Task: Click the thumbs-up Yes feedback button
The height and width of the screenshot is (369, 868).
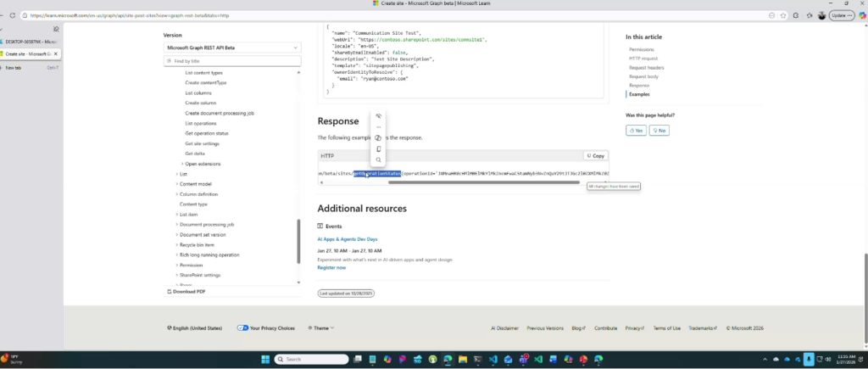Action: (636, 130)
